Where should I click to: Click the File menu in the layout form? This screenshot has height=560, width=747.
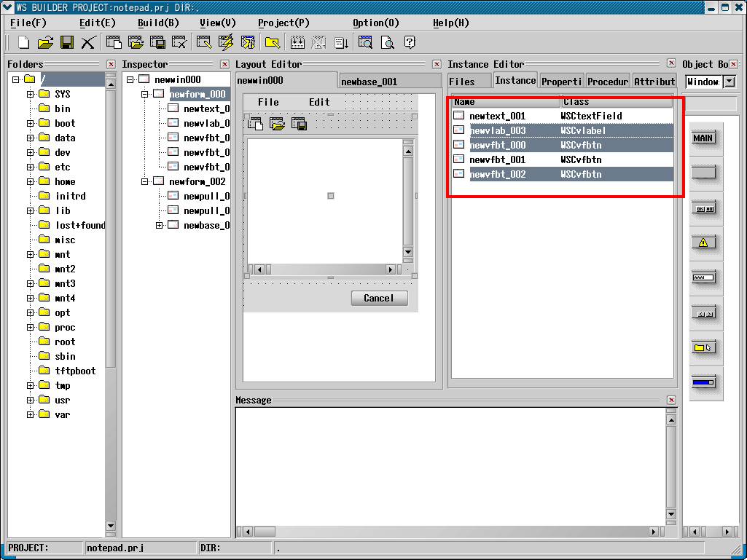(268, 102)
